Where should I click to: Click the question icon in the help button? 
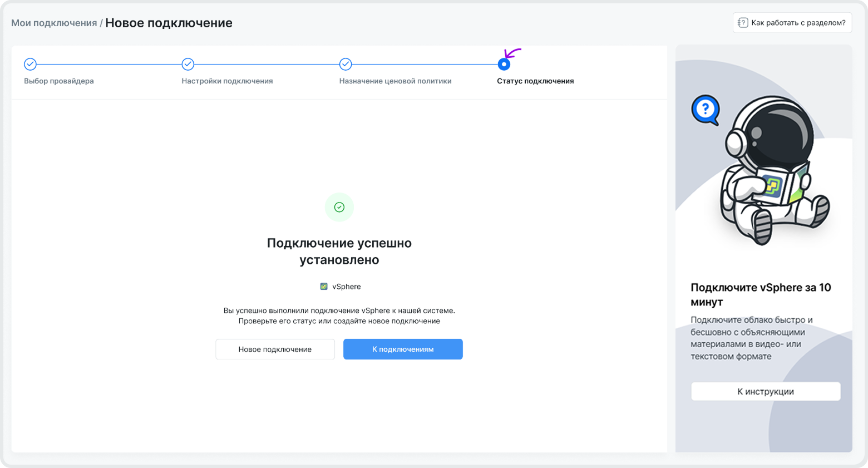pyautogui.click(x=743, y=23)
